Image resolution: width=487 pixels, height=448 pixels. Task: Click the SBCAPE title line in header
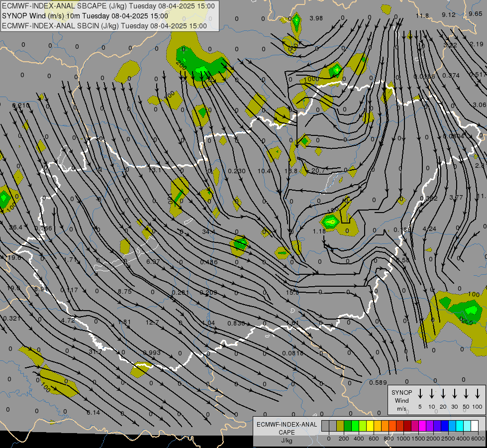click(108, 6)
